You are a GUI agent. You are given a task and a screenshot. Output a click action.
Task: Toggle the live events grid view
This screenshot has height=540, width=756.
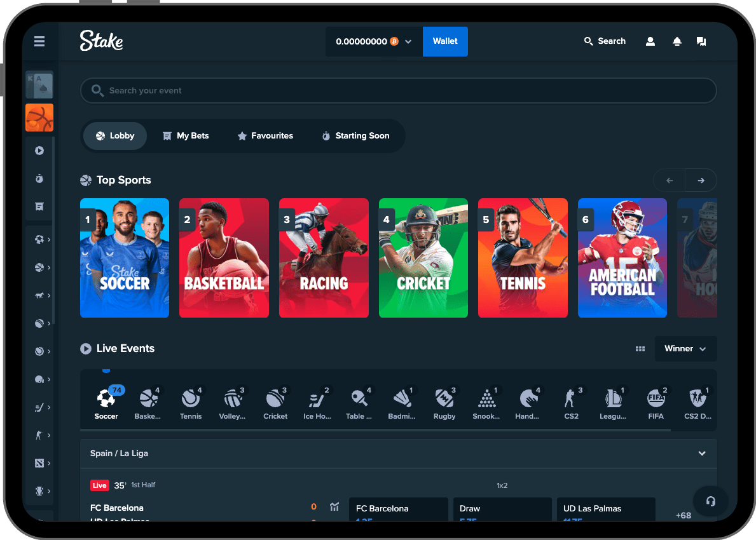click(x=640, y=349)
